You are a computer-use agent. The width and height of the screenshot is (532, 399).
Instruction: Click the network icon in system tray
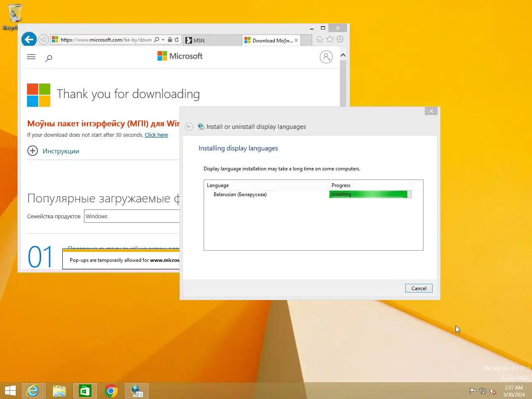[483, 391]
